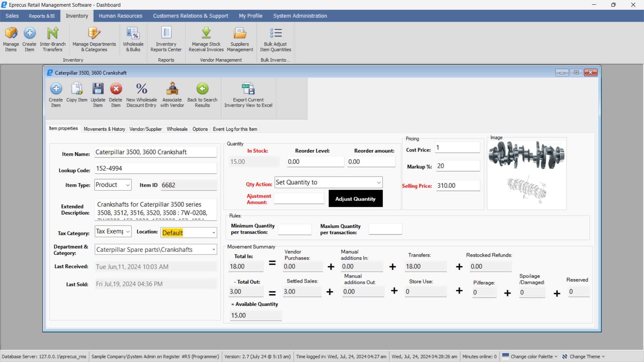Open the Location Default dropdown
The width and height of the screenshot is (644, 362).
tap(214, 233)
